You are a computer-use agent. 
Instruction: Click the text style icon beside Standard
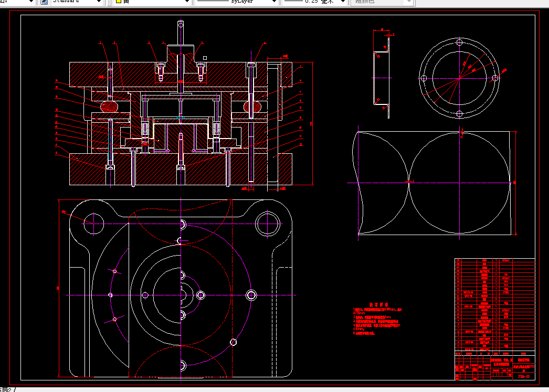click(x=44, y=2)
